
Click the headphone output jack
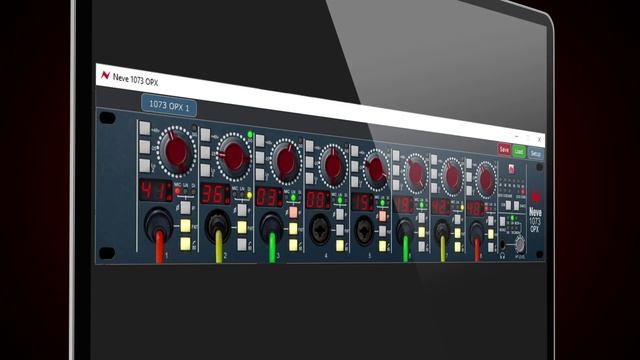click(502, 245)
